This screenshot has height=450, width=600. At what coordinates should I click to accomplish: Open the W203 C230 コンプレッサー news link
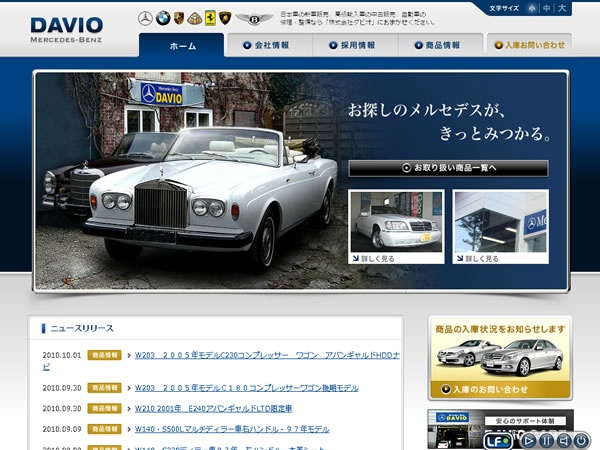point(267,355)
